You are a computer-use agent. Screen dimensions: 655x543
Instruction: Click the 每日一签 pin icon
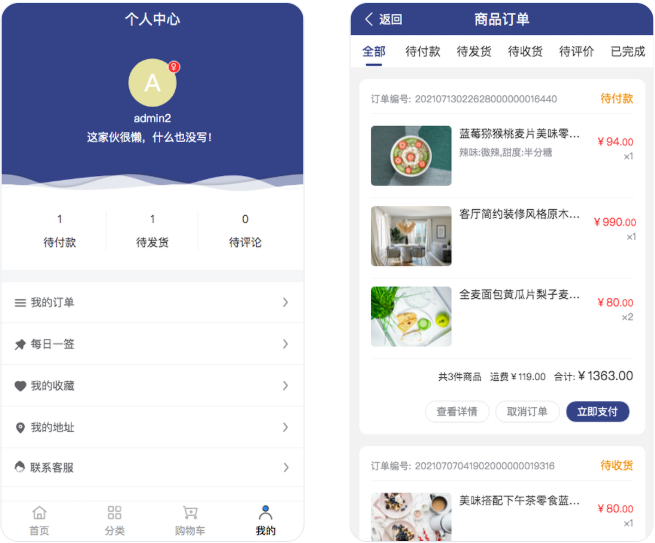pos(20,344)
